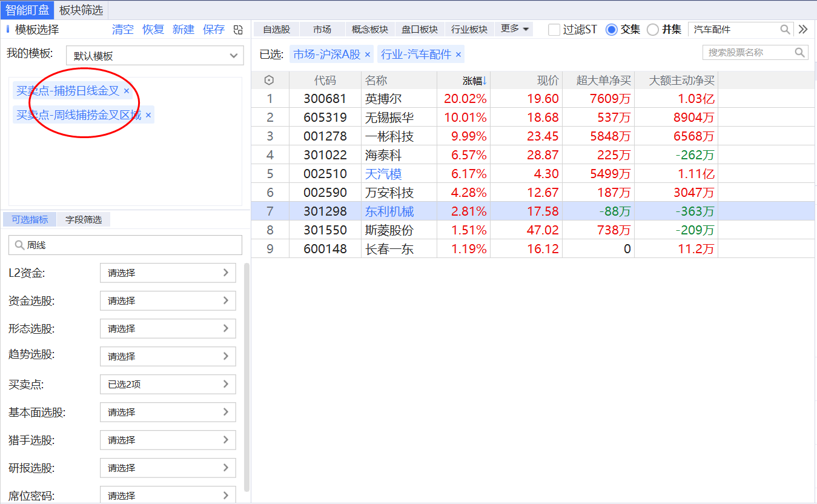The height and width of the screenshot is (504, 817).
Task: Select stock row 一彬科技
Action: click(x=533, y=136)
